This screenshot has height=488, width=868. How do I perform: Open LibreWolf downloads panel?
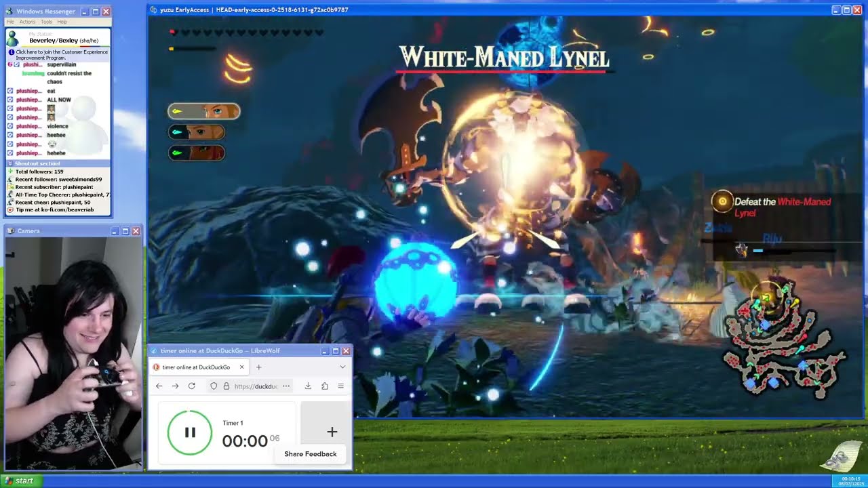pyautogui.click(x=308, y=386)
